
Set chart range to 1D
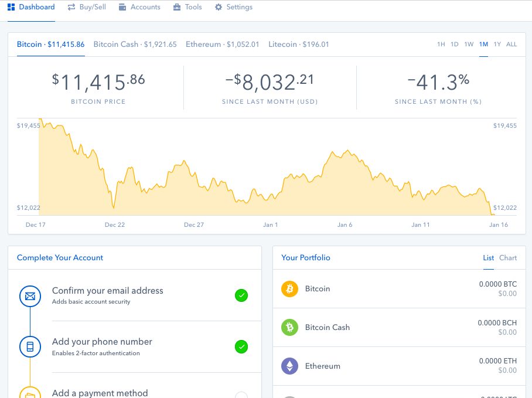[455, 45]
